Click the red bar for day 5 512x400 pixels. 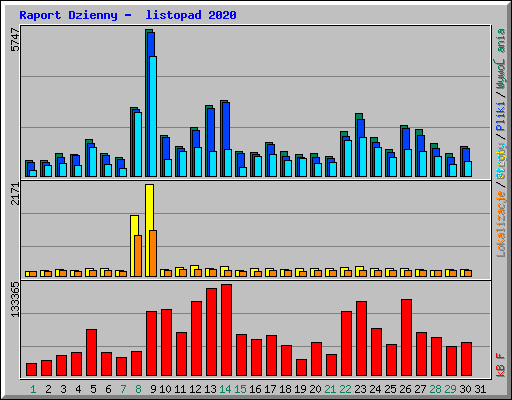tap(91, 353)
